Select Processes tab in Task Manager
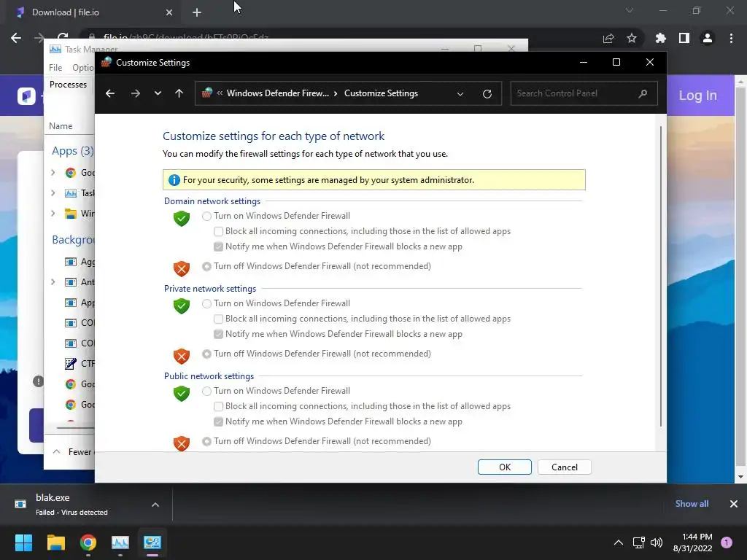 [68, 85]
